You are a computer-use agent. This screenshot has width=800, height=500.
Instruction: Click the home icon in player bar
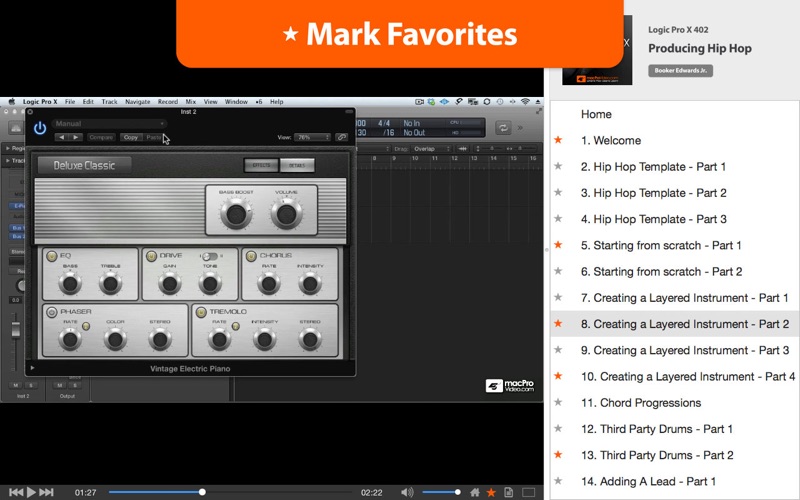pos(474,492)
